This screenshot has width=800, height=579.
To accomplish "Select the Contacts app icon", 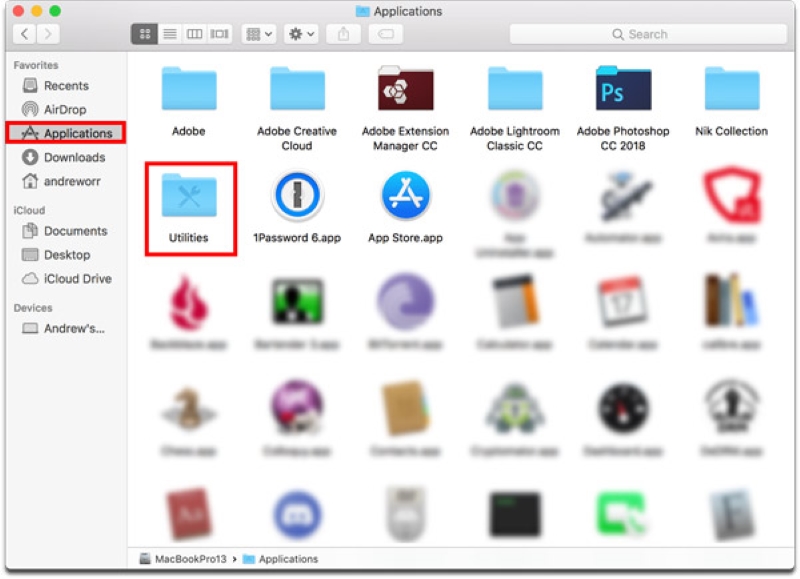I will point(406,409).
